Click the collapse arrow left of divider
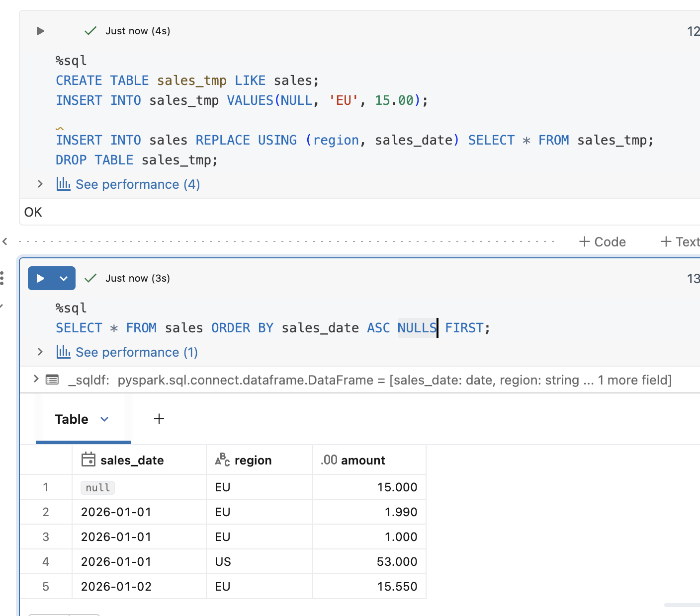Screen dimensions: 700x616 [5, 242]
